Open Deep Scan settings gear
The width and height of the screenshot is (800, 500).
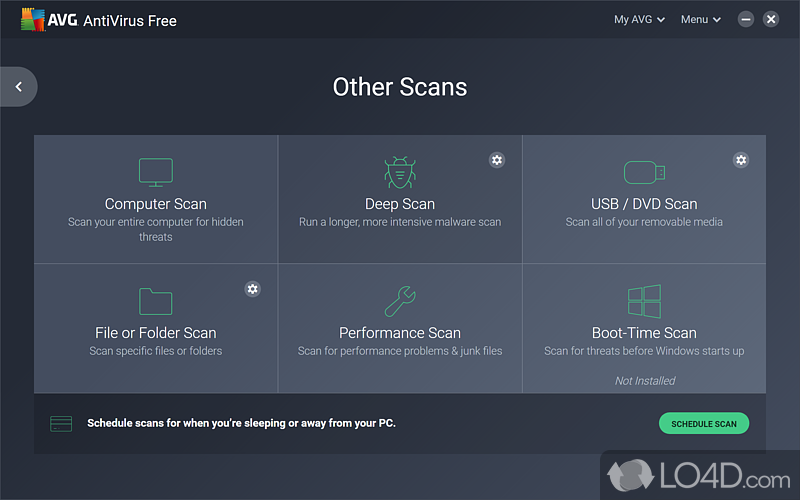[x=497, y=160]
